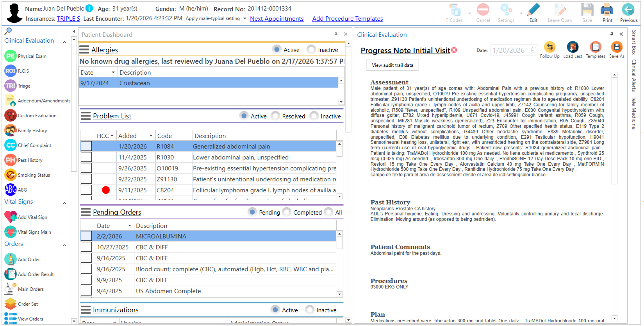Click the Next Appointments link
Screen dimensions: 644x326
click(x=277, y=19)
